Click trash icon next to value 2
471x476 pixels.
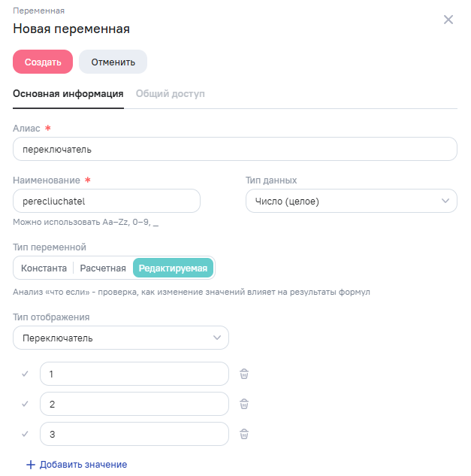[244, 404]
